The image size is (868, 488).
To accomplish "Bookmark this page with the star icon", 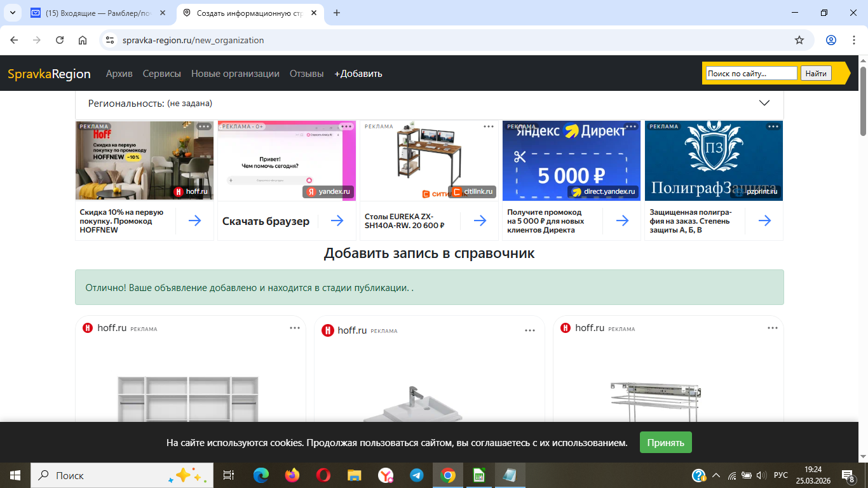I will [799, 40].
